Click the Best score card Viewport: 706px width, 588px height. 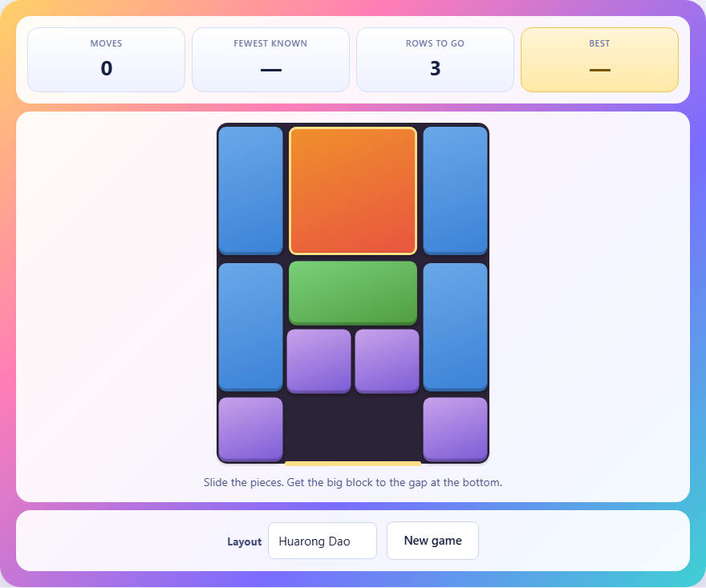click(x=600, y=60)
